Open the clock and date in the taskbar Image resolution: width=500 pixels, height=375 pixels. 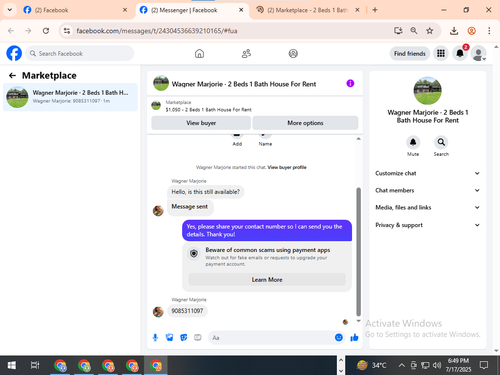point(458,365)
